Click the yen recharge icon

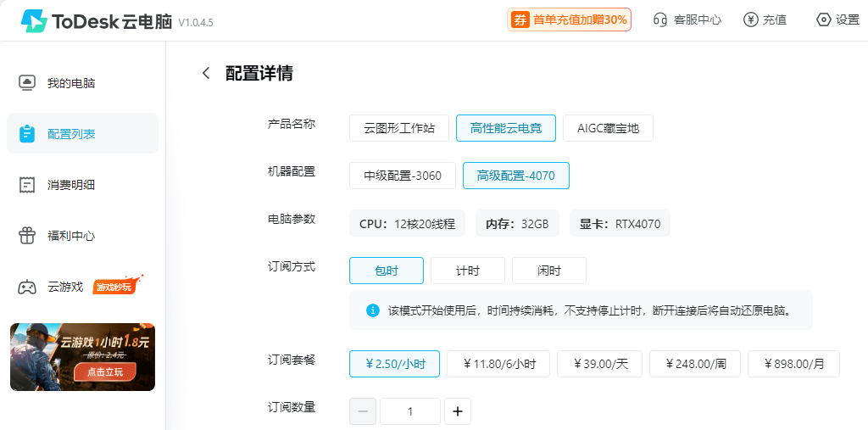point(750,20)
